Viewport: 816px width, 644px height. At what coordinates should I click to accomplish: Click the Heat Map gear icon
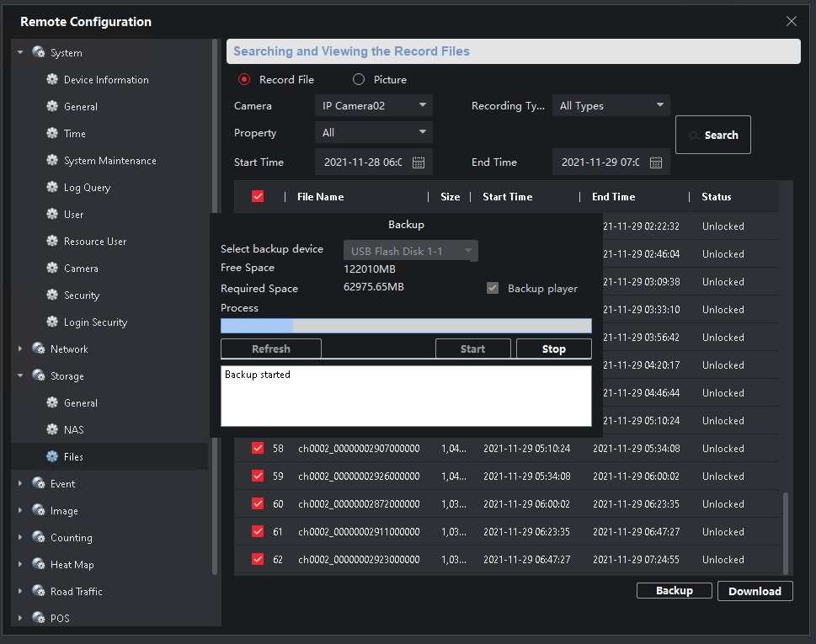click(39, 565)
